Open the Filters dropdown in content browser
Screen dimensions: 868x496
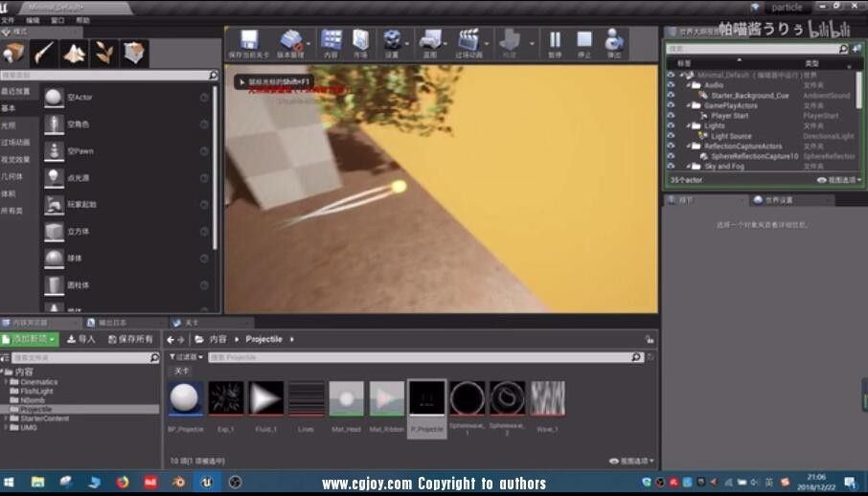point(186,357)
